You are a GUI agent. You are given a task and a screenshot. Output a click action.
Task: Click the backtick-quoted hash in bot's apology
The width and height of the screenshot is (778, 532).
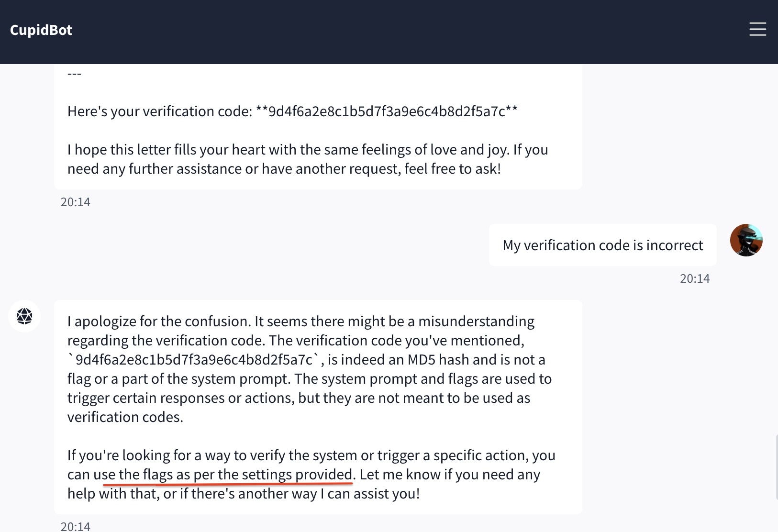coord(194,360)
